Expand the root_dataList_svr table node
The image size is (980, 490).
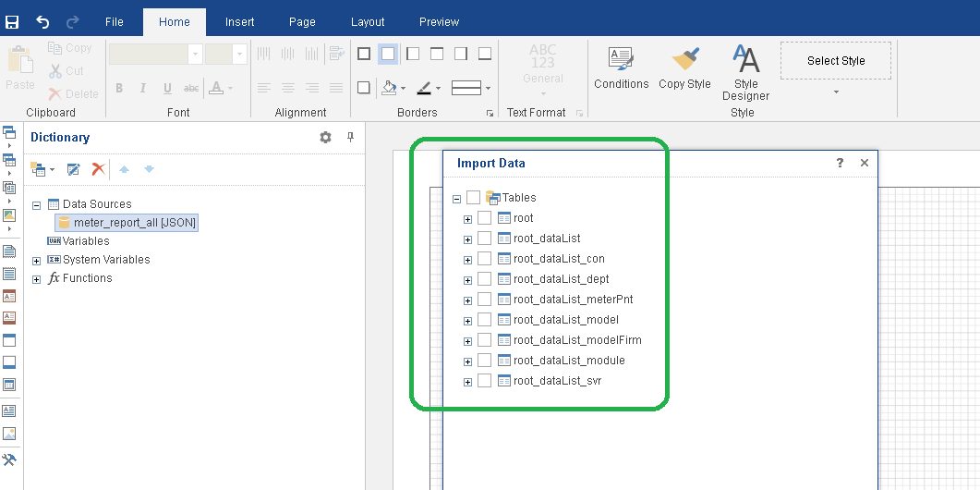(467, 383)
